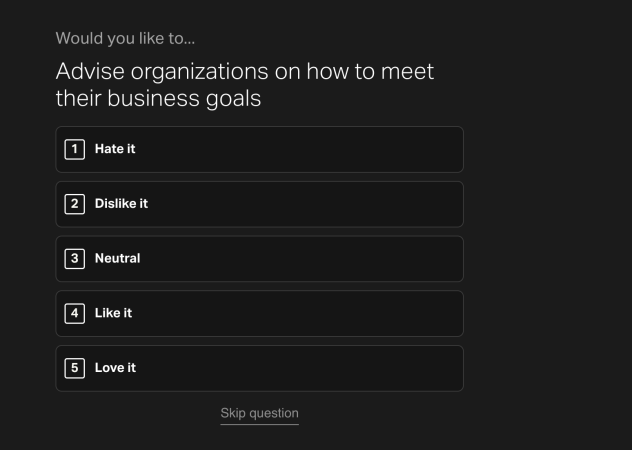This screenshot has height=450, width=632.
Task: Click the "Dislike it" text label
Action: (121, 204)
